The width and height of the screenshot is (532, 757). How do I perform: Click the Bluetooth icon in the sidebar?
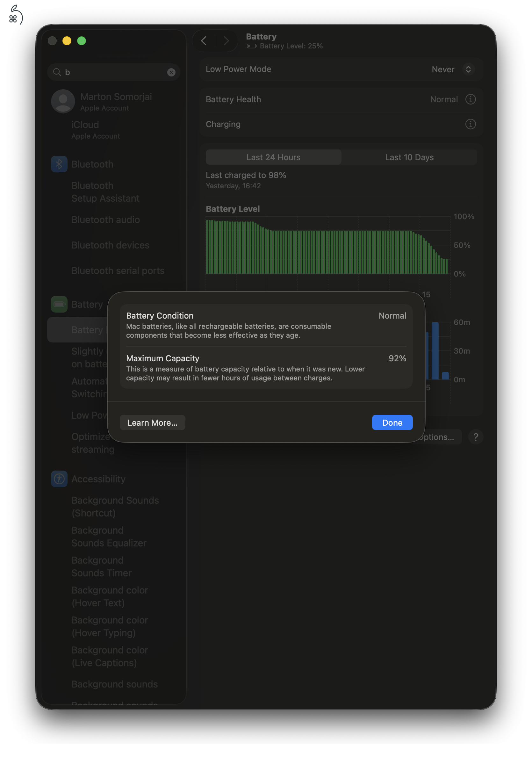point(59,164)
